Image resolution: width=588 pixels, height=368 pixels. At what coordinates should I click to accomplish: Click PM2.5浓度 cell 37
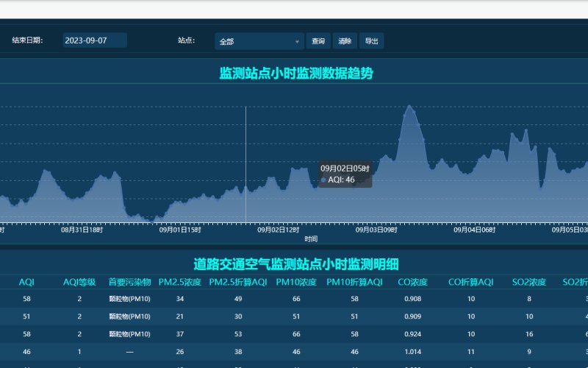coord(180,334)
